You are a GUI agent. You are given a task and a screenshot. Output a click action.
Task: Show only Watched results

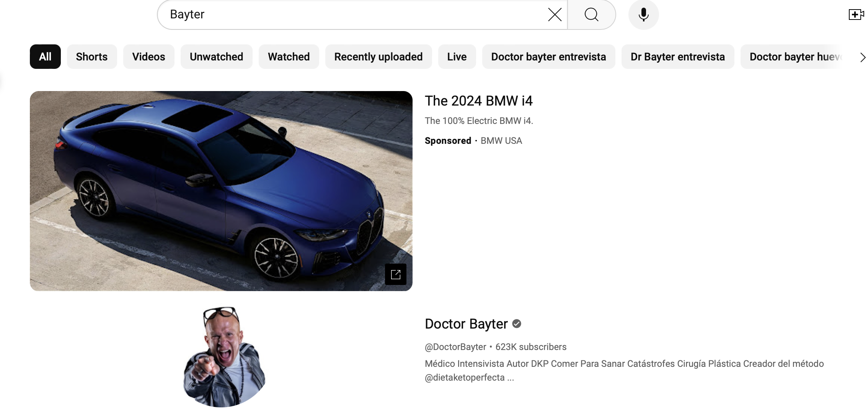(289, 57)
